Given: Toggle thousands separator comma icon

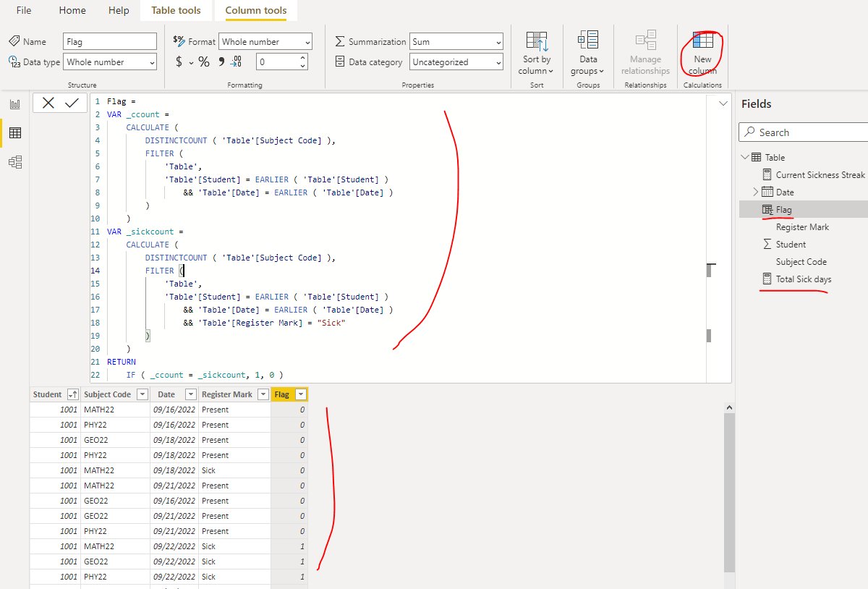Looking at the screenshot, I should click(x=221, y=62).
